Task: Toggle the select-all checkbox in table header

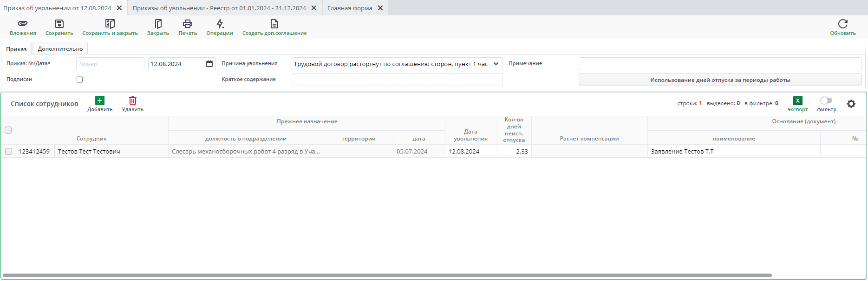Action: (x=8, y=130)
